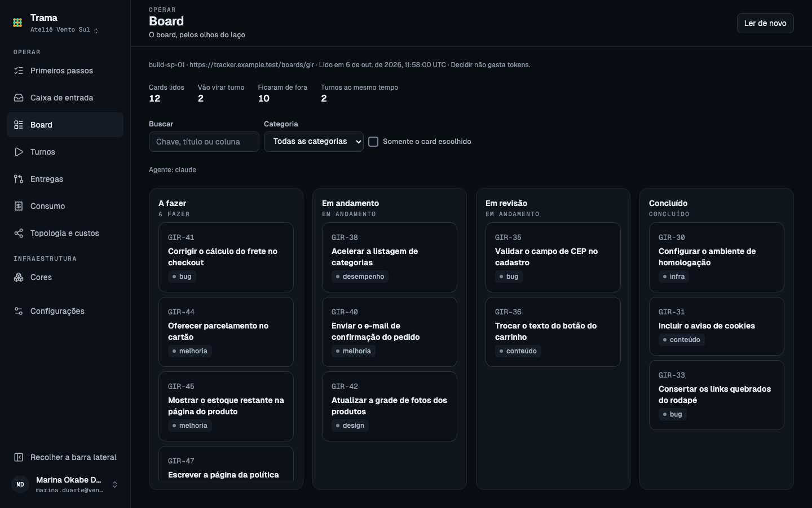Image resolution: width=812 pixels, height=508 pixels.
Task: Open card GIR-35 Validar o campo de CEP
Action: point(553,257)
